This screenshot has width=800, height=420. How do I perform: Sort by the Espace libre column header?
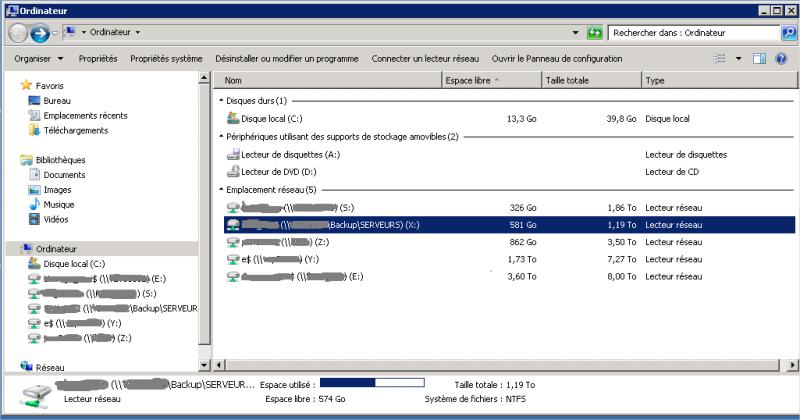[x=491, y=80]
